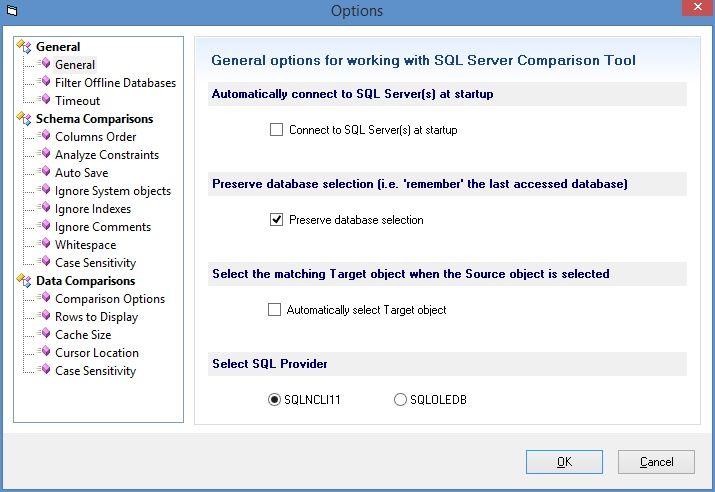Click the gem icon beside Comparison Options
Screen dimensions: 715x492
(45, 298)
